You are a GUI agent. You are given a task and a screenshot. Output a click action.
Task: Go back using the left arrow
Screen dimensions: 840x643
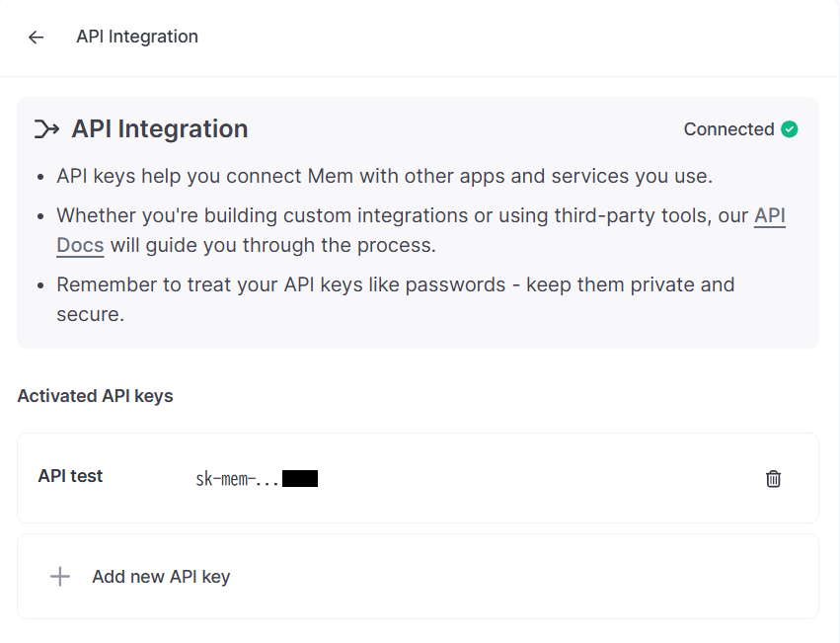point(36,38)
